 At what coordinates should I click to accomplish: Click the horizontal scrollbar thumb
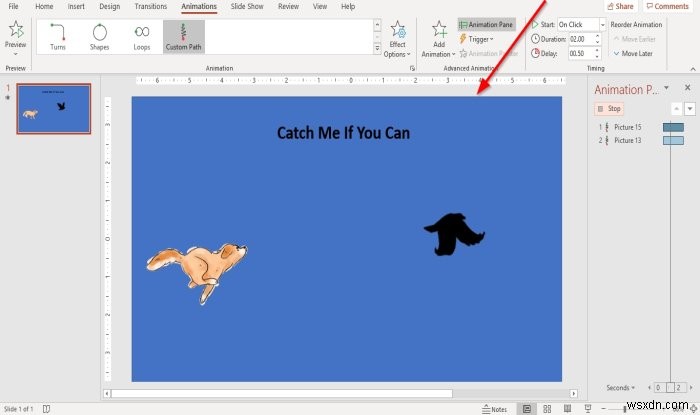point(282,393)
